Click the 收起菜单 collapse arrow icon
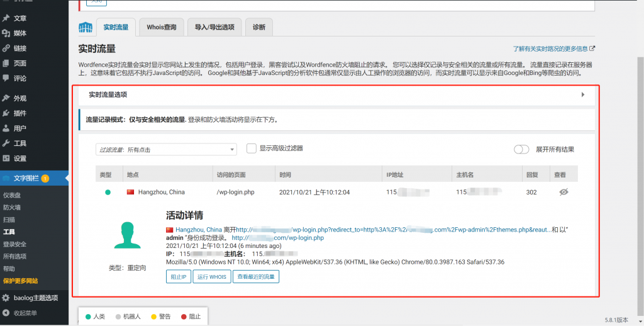 coord(6,313)
